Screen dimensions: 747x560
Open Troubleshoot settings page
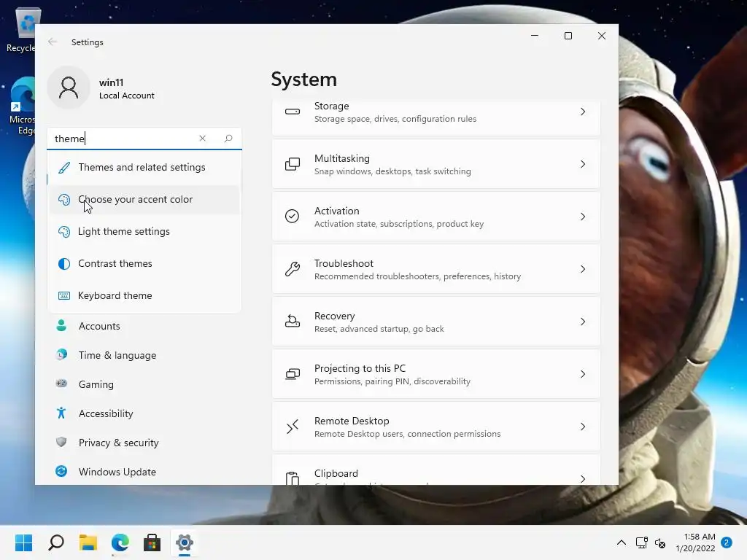click(436, 269)
